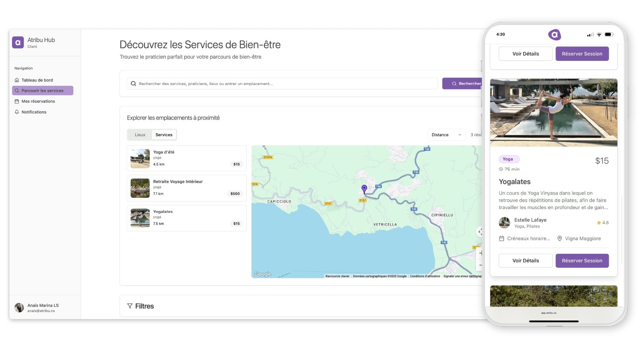Open the Distance sort dropdown
This screenshot has height=340, width=644.
446,135
